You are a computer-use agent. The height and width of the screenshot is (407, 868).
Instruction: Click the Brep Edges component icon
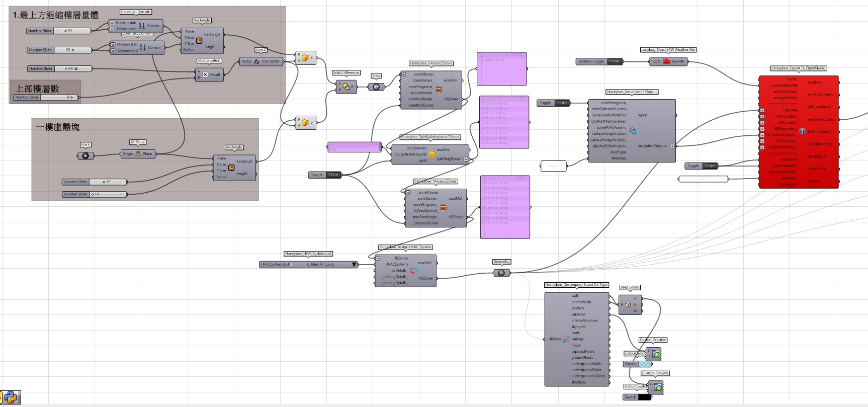coord(628,304)
